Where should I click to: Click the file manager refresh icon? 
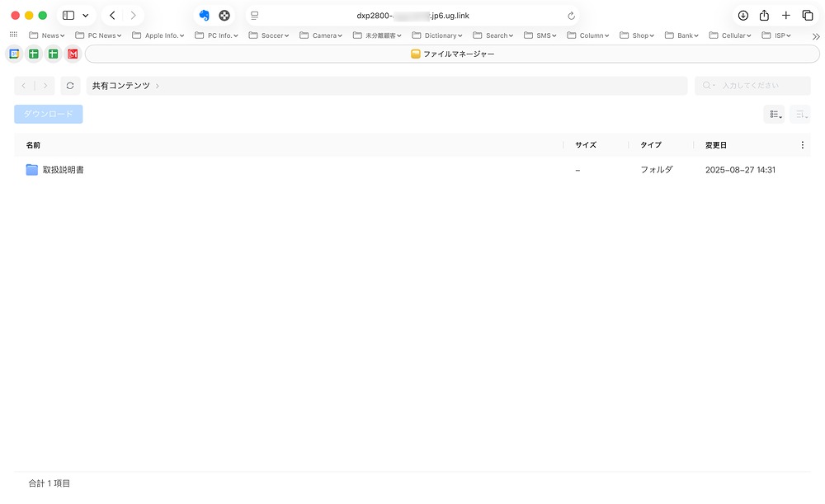coord(70,86)
